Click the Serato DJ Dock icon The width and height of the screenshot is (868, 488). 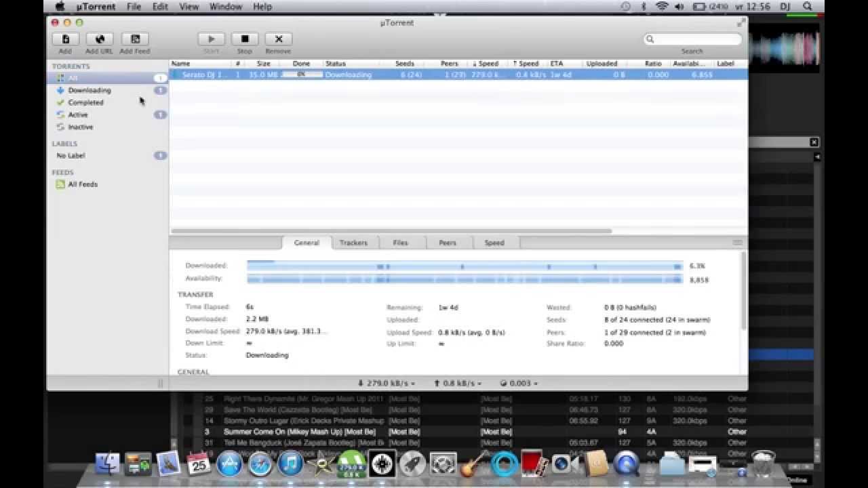pos(382,464)
